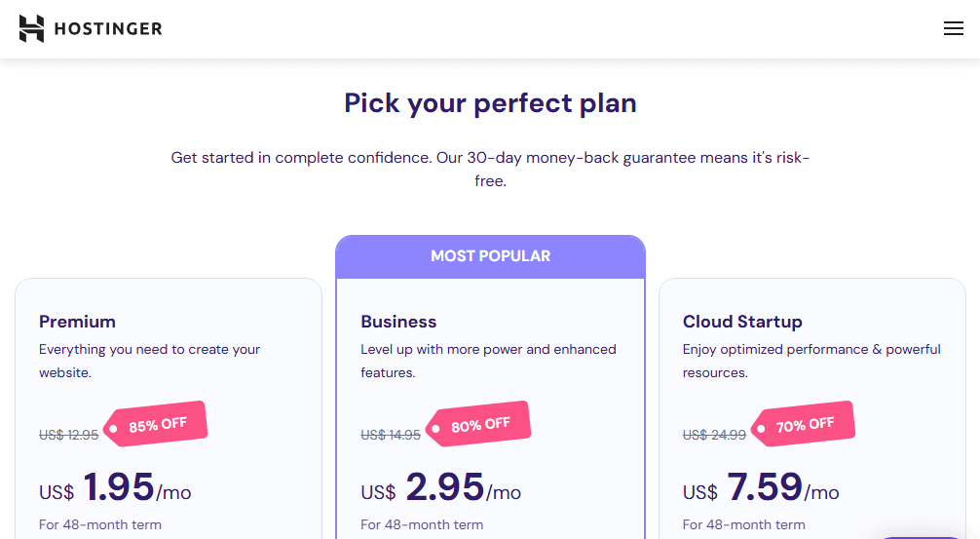The width and height of the screenshot is (980, 539).
Task: Select the Business plan title
Action: click(x=398, y=322)
